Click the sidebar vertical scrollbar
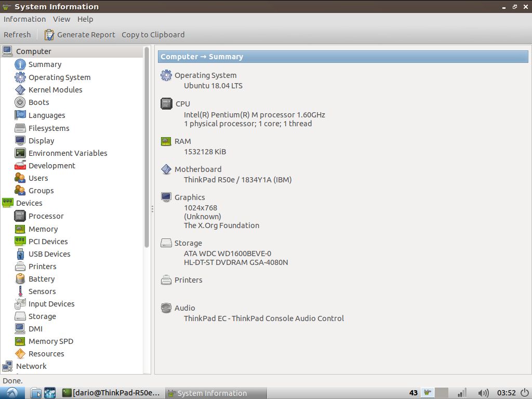 (x=147, y=147)
